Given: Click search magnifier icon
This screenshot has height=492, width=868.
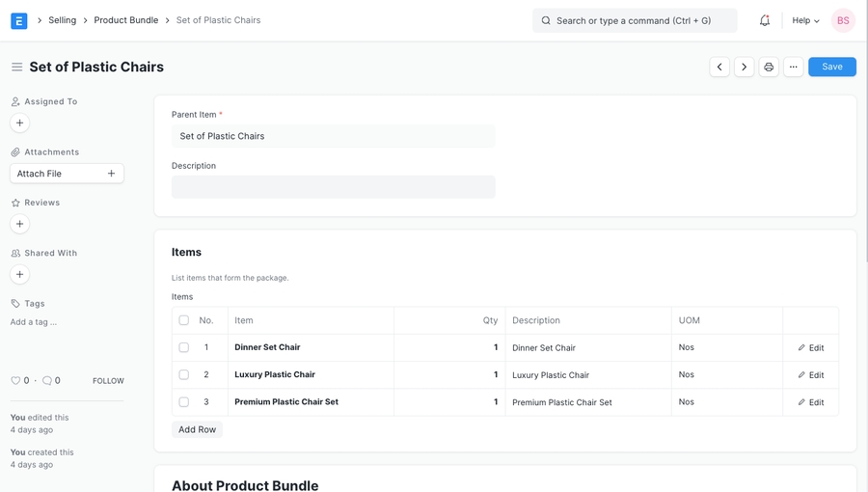Looking at the screenshot, I should pos(546,20).
